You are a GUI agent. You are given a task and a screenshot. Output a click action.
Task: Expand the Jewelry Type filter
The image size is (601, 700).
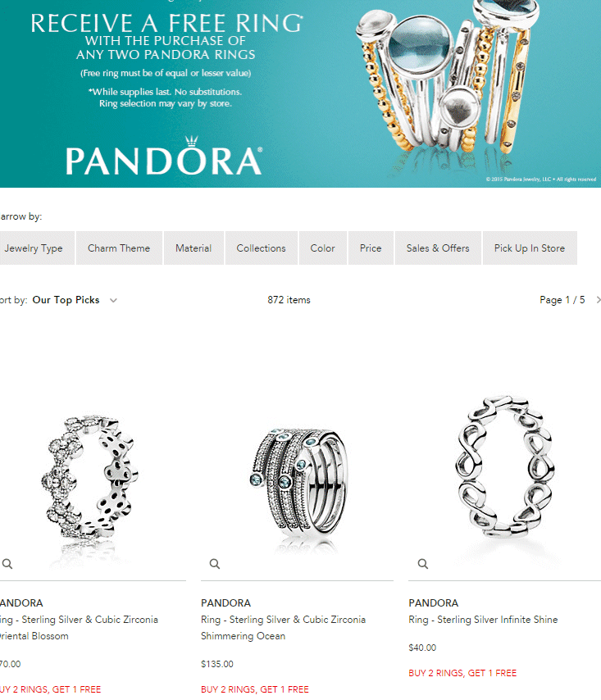point(37,248)
